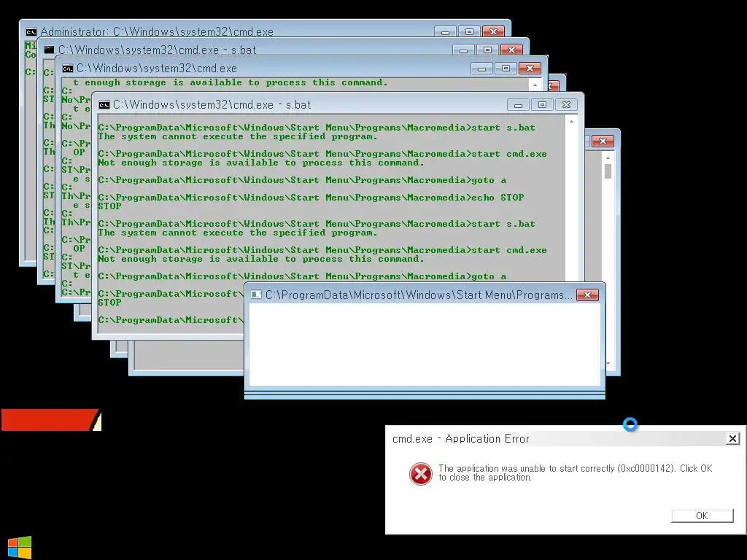747x560 pixels.
Task: Click OK in the Application Error dialog
Action: tap(702, 516)
